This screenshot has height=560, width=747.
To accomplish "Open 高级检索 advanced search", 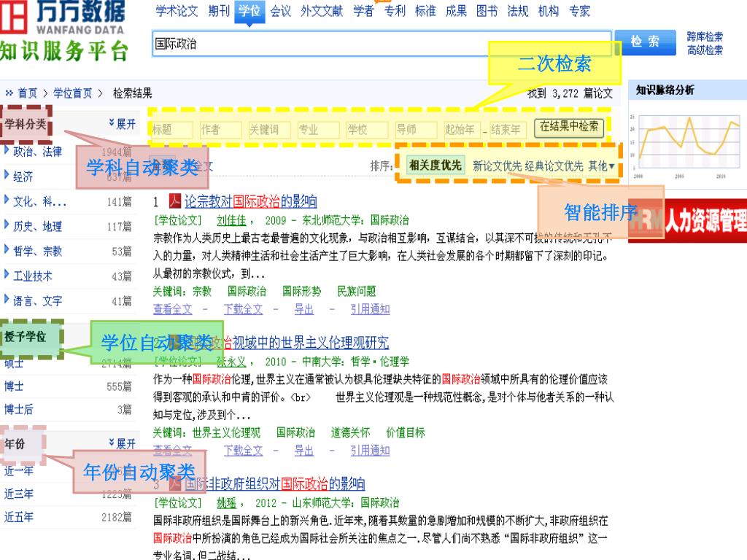I will point(705,50).
